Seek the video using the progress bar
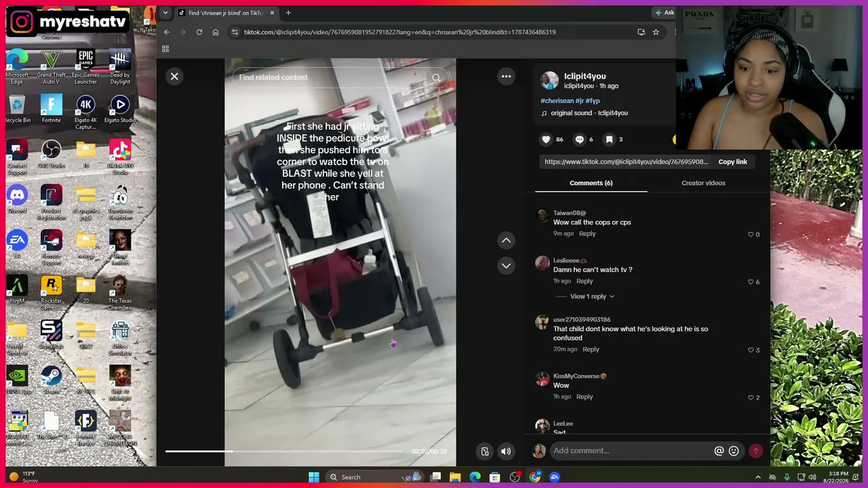 tap(284, 451)
